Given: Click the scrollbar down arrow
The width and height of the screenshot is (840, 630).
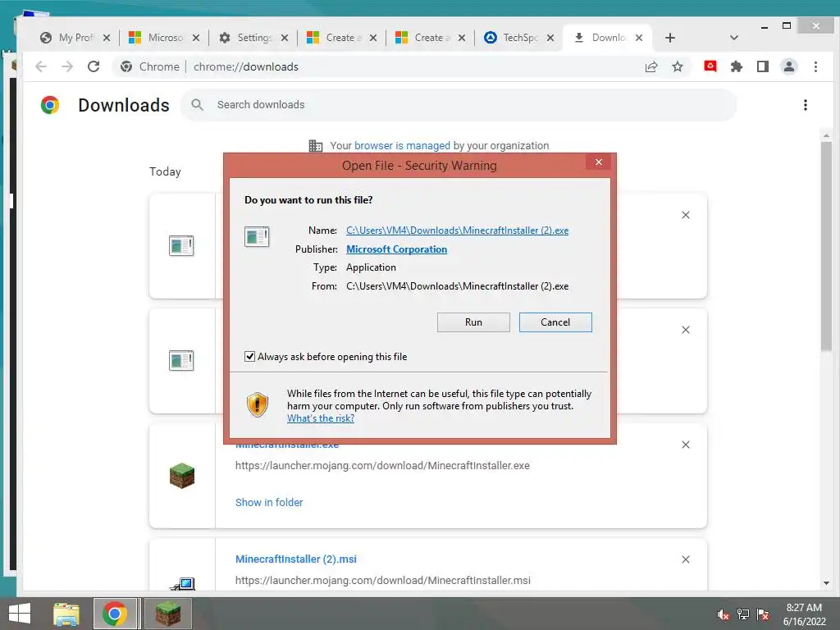Looking at the screenshot, I should (826, 583).
